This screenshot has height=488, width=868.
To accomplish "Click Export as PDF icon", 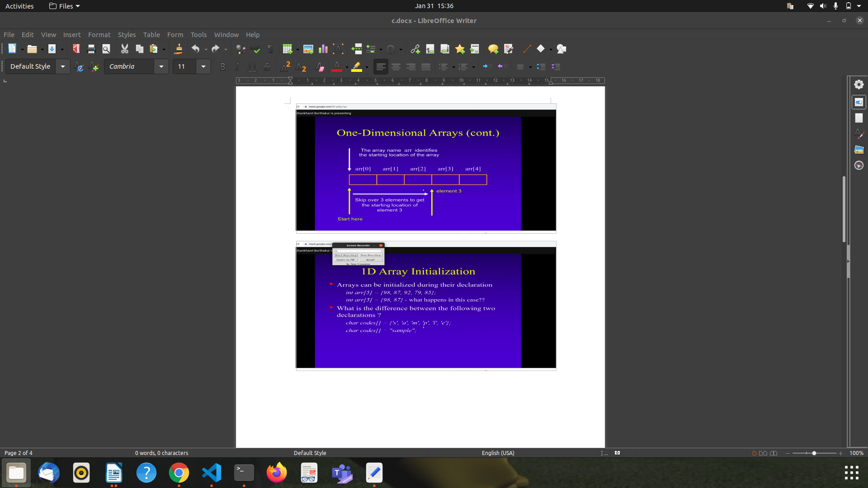I will coord(76,49).
